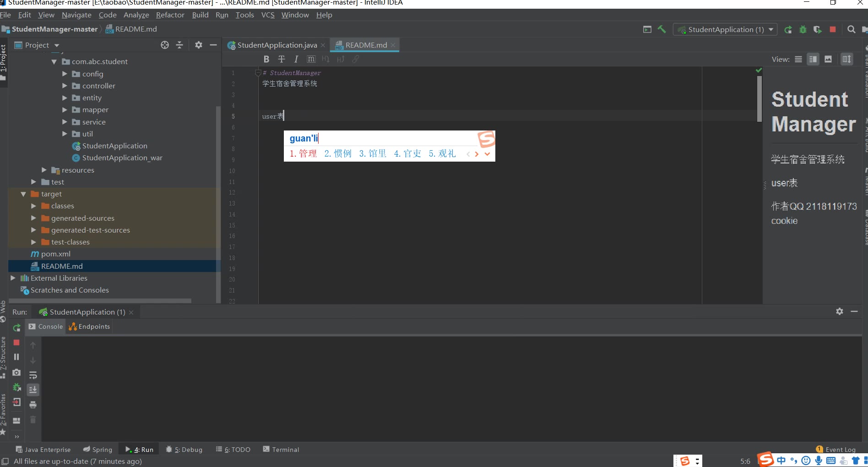
Task: Start Debug with the bug icon
Action: pos(803,30)
